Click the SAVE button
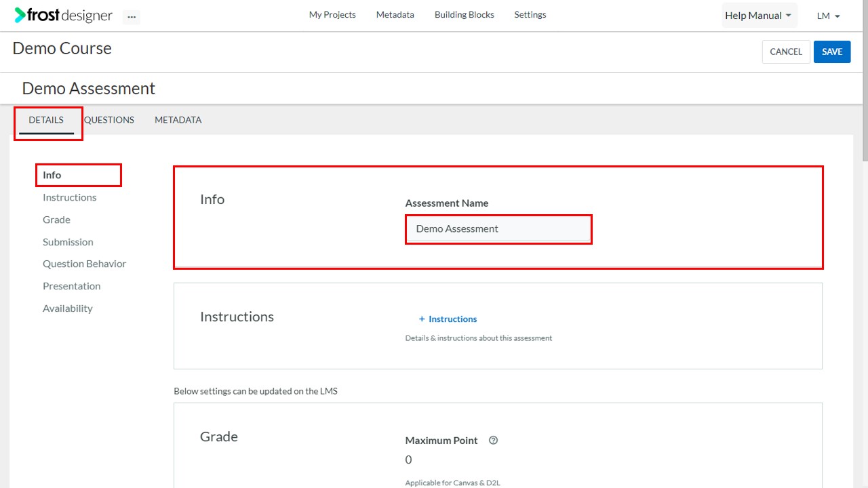 (x=832, y=52)
